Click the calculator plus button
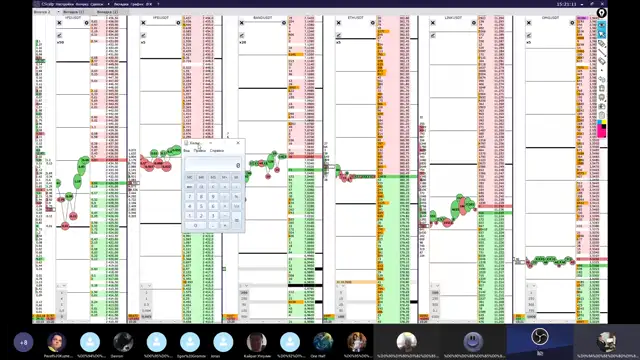The image size is (640, 360). 224,225
